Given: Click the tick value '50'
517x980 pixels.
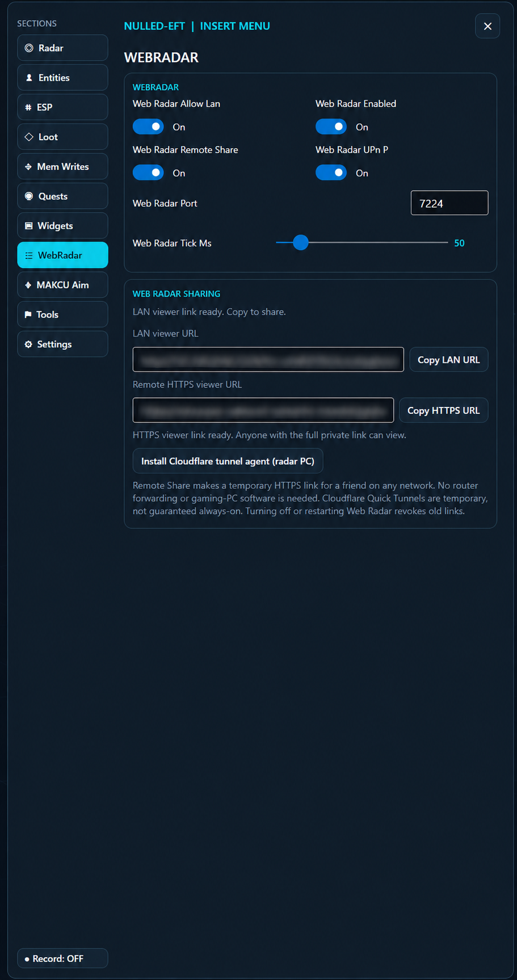Looking at the screenshot, I should (x=459, y=243).
